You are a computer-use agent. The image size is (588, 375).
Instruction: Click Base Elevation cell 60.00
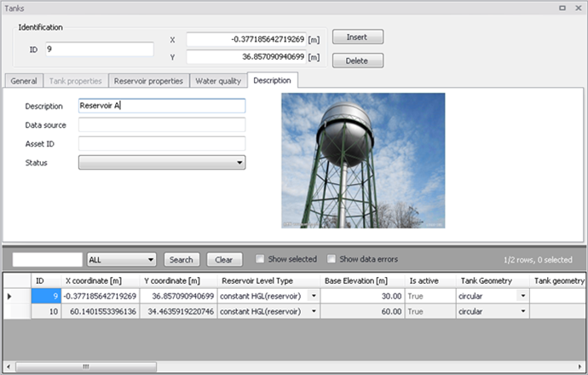click(362, 312)
